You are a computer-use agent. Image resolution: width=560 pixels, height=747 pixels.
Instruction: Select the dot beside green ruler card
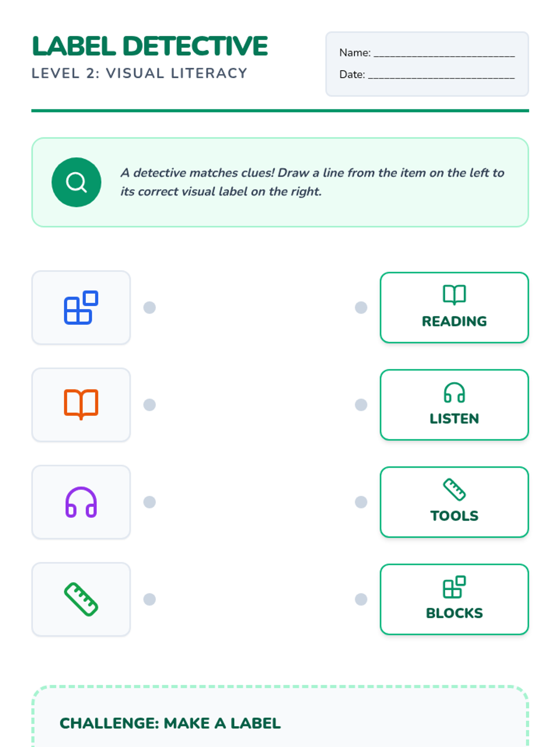pyautogui.click(x=149, y=599)
